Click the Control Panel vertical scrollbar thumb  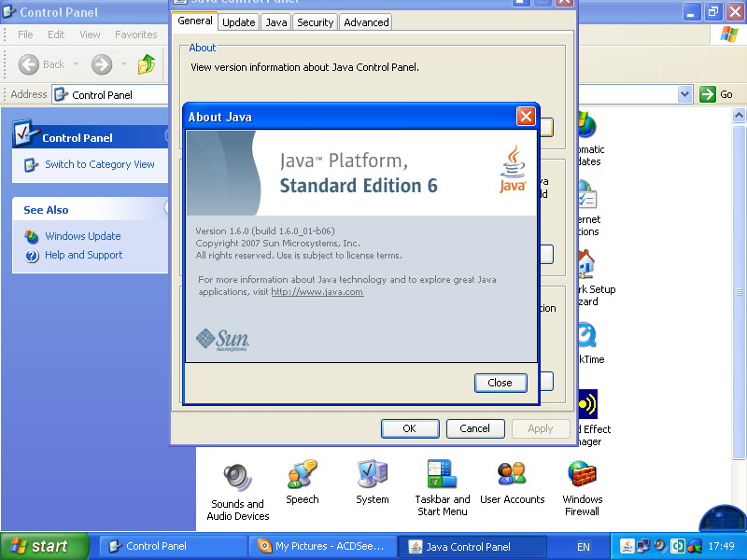coord(739,291)
